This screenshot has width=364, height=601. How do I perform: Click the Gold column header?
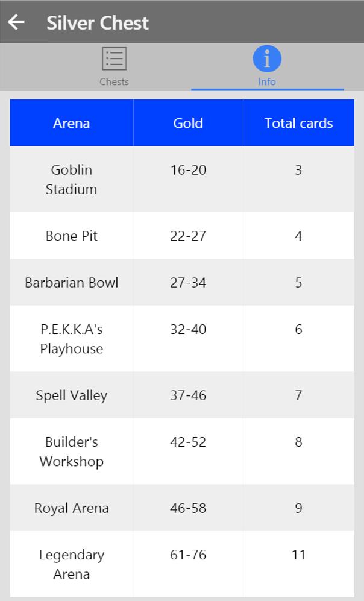coord(188,123)
